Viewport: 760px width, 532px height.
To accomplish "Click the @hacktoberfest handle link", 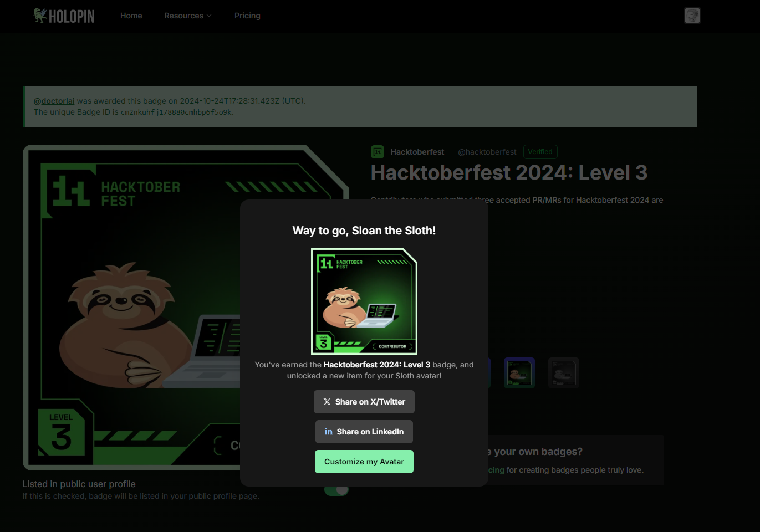I will pos(487,152).
